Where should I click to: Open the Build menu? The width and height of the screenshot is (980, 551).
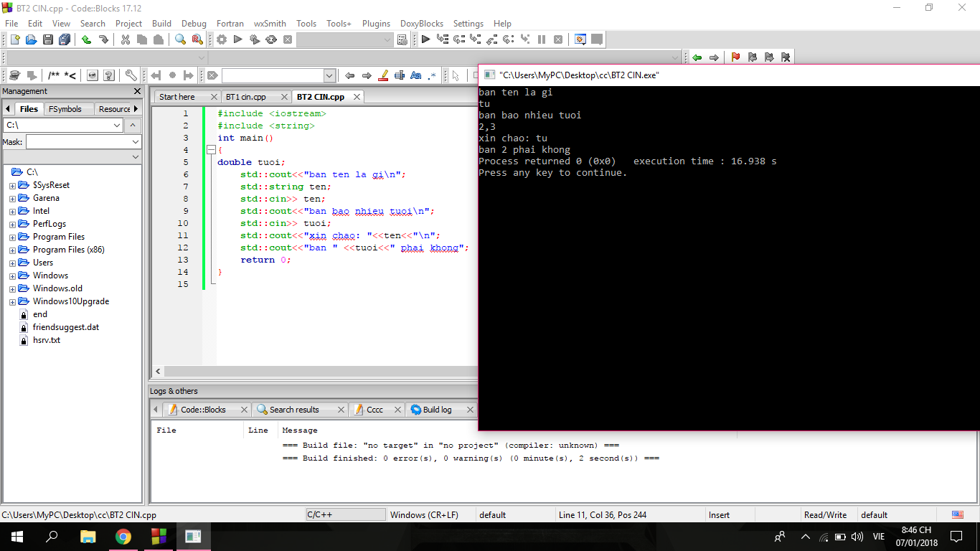[161, 23]
